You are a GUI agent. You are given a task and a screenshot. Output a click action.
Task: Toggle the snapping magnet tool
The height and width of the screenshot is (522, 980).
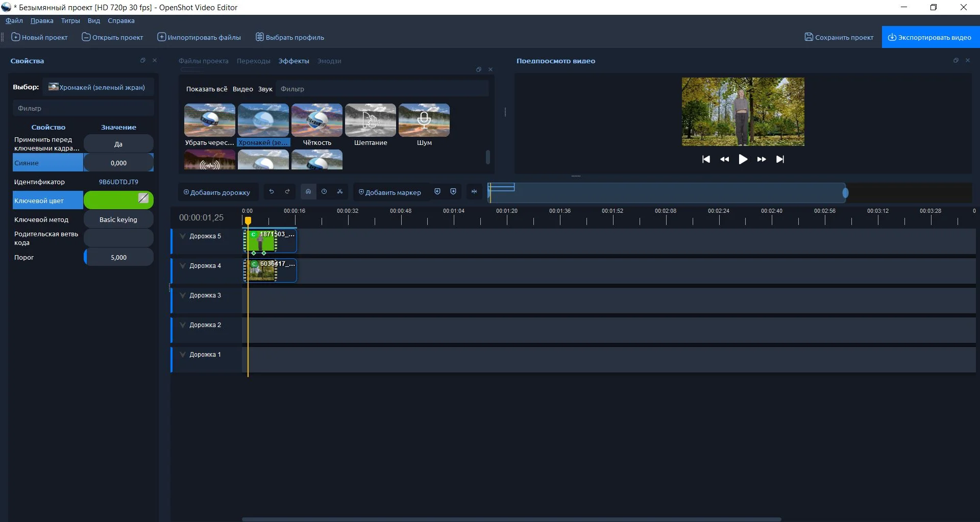[x=308, y=192]
